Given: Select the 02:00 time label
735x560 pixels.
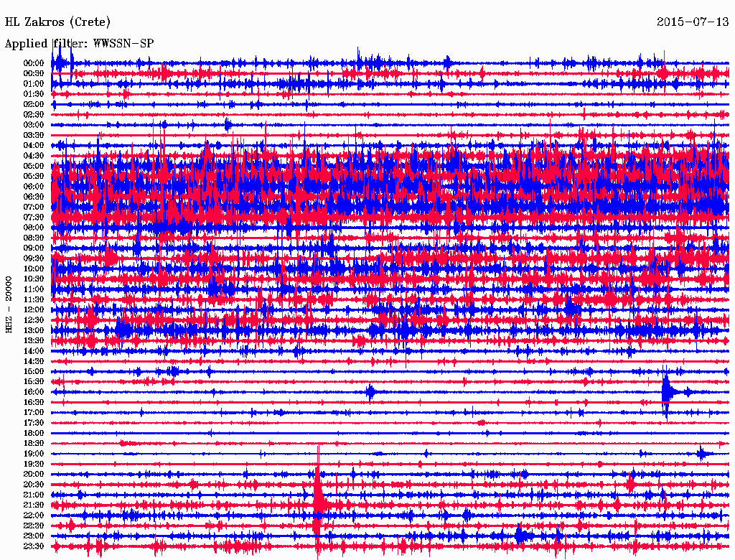Looking at the screenshot, I should (x=34, y=104).
